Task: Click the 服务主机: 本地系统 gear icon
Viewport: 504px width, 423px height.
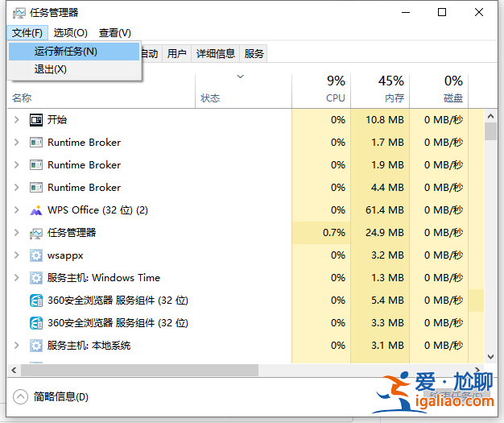Action: click(x=36, y=346)
